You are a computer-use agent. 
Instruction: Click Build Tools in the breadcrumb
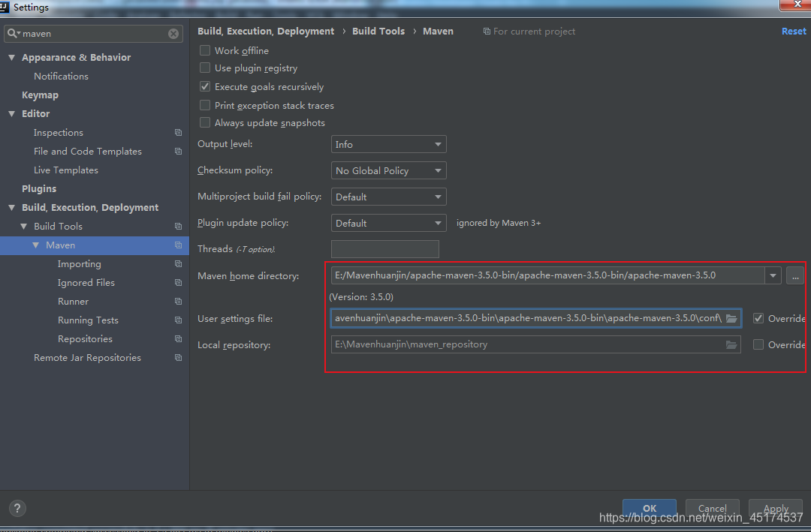coord(378,31)
